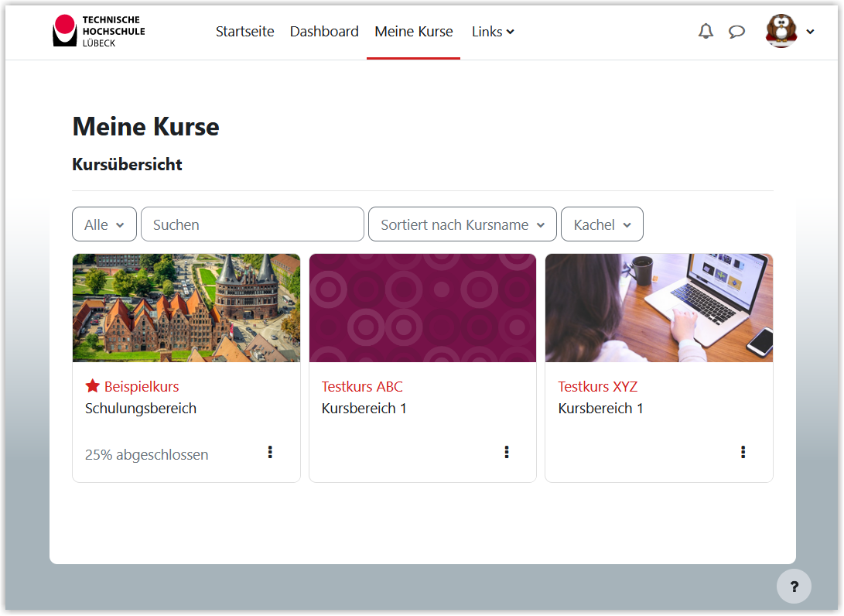Viewport: 844px width, 616px height.
Task: Click 'Kursbereich 1' under Testkurs ABC
Action: [x=364, y=409]
